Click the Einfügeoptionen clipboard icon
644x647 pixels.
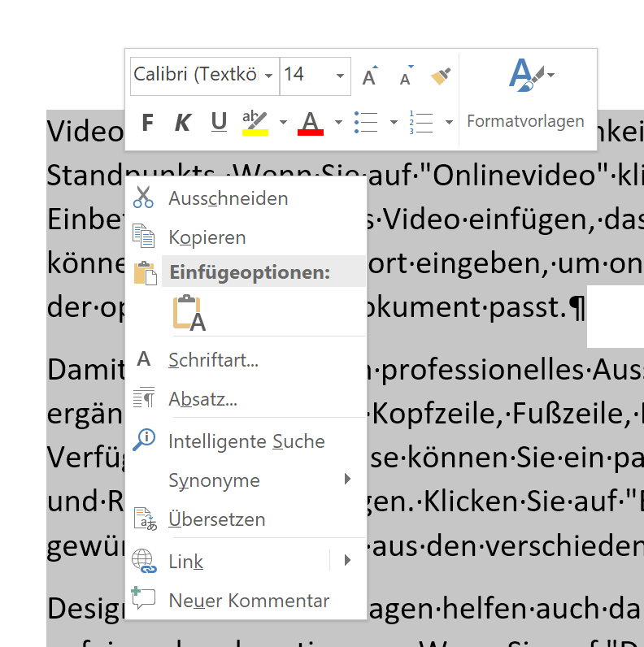pyautogui.click(x=146, y=273)
